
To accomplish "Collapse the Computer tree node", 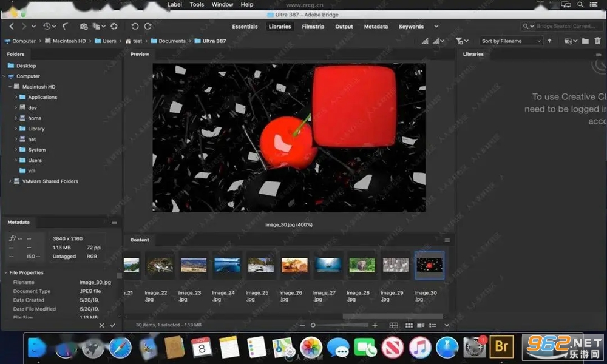I will [x=4, y=76].
